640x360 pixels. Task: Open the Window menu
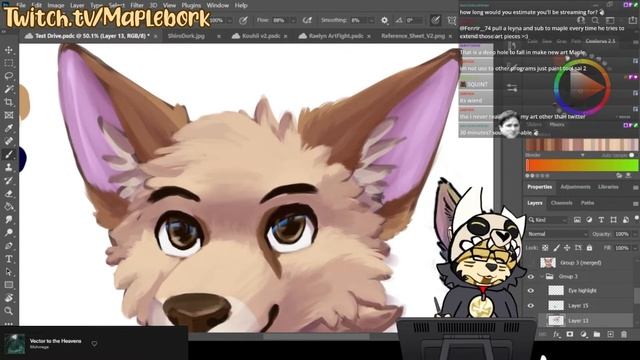218,5
